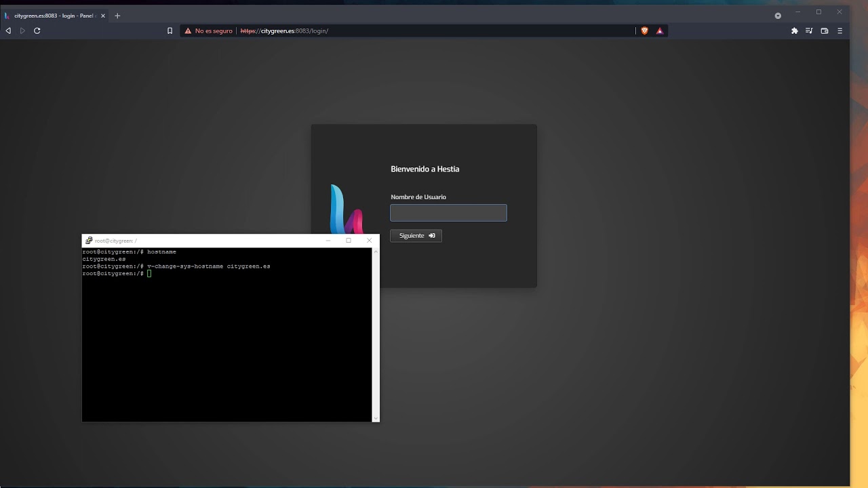The height and width of the screenshot is (488, 868).
Task: Open the browser hamburger menu
Action: (x=840, y=30)
